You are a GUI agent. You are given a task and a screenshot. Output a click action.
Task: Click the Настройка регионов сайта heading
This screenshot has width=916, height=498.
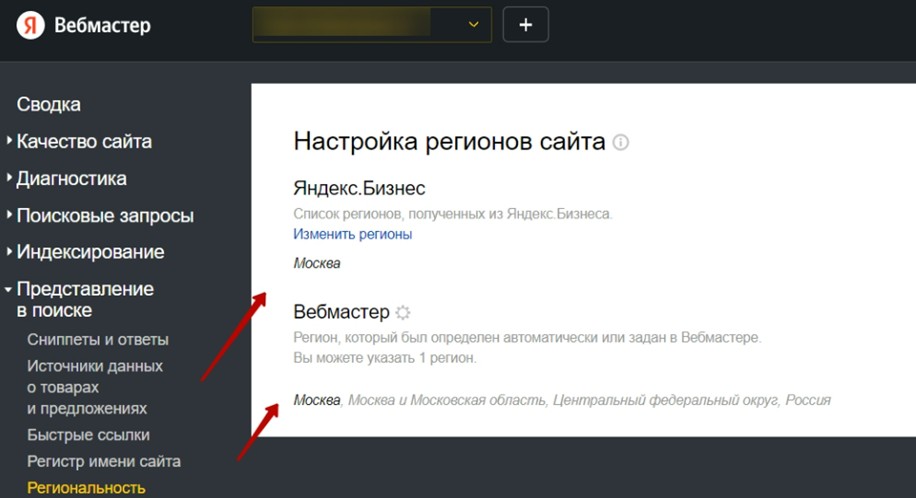[x=449, y=141]
